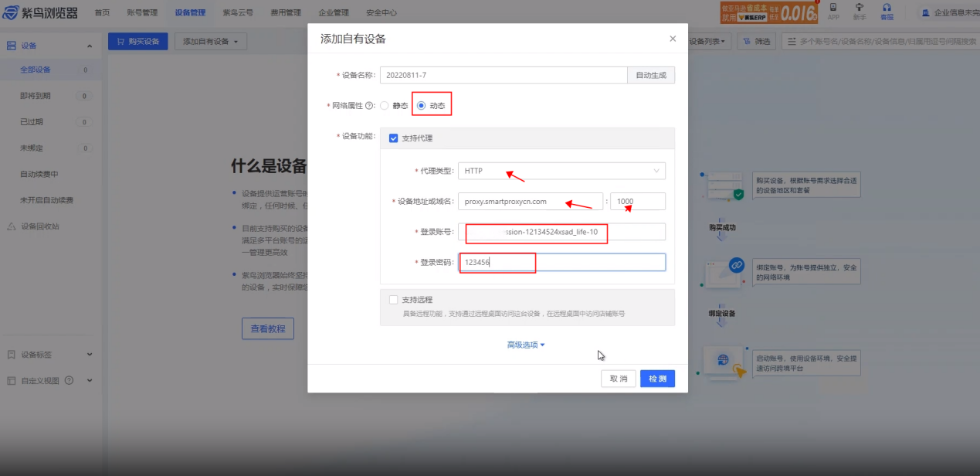
Task: Expand 高级选项 advanced options
Action: click(526, 345)
